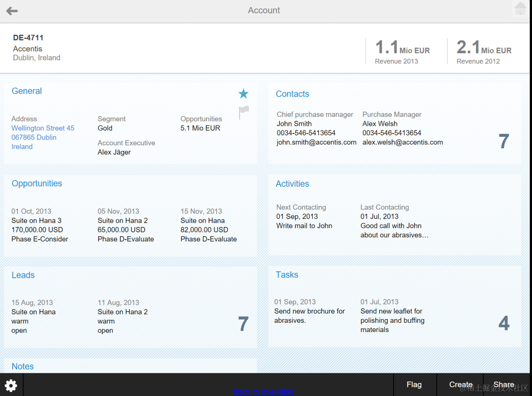Click the '01 Oct, 2013' opportunity date
The image size is (532, 396).
tap(31, 211)
